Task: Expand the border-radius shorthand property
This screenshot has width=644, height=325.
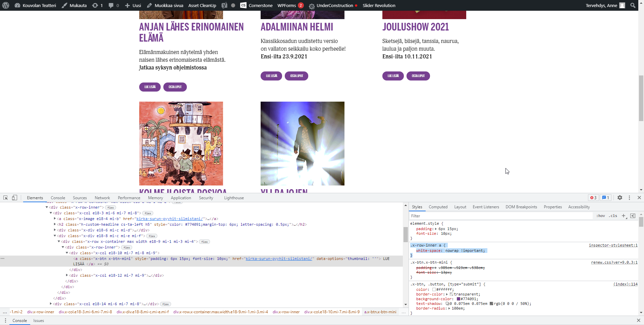Action: point(449,308)
